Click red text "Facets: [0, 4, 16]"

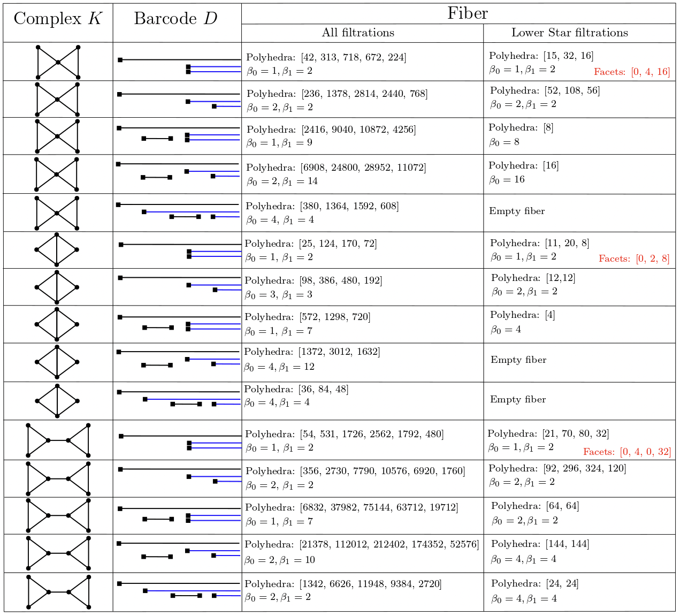coord(632,72)
